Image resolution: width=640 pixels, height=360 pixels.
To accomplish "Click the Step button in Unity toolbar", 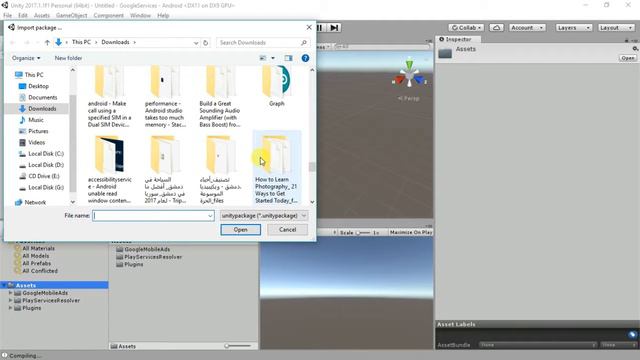I will click(x=334, y=28).
